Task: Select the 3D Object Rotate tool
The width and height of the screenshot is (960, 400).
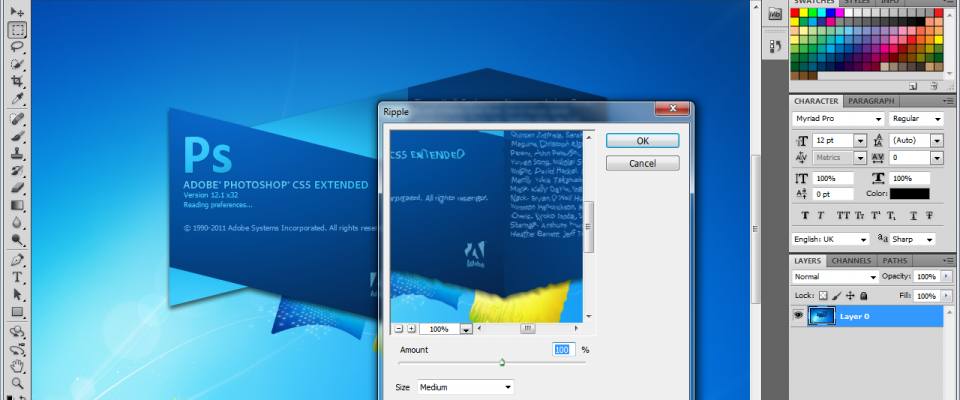Action: click(17, 332)
